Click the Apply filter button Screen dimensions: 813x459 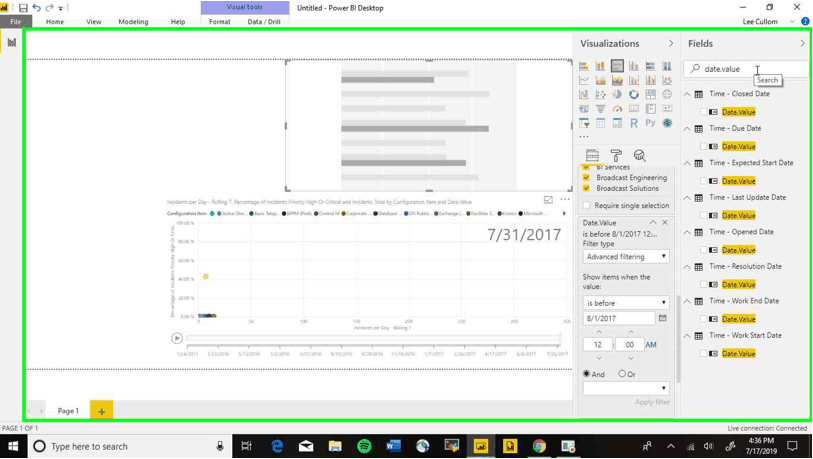point(652,402)
